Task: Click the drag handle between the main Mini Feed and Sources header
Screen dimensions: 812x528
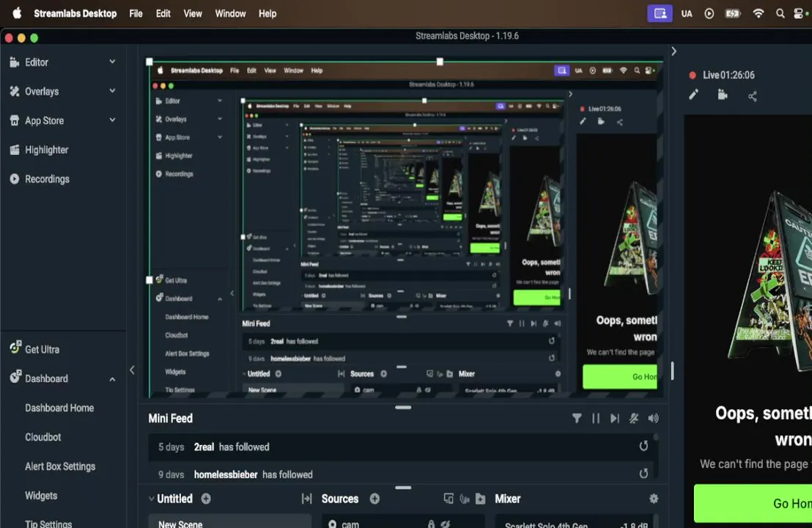Action: coord(403,488)
